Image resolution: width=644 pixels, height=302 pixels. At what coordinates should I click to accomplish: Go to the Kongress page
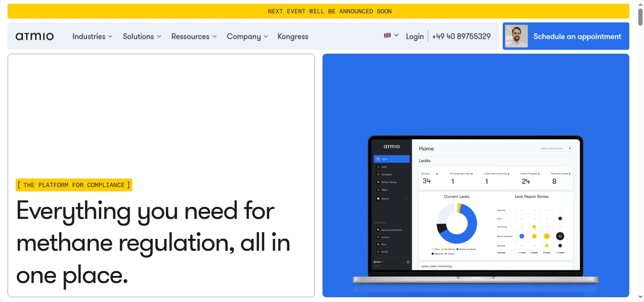293,37
